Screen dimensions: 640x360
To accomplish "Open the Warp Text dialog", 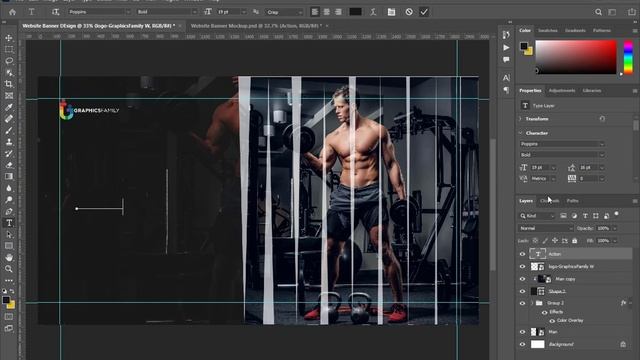I will click(x=373, y=12).
